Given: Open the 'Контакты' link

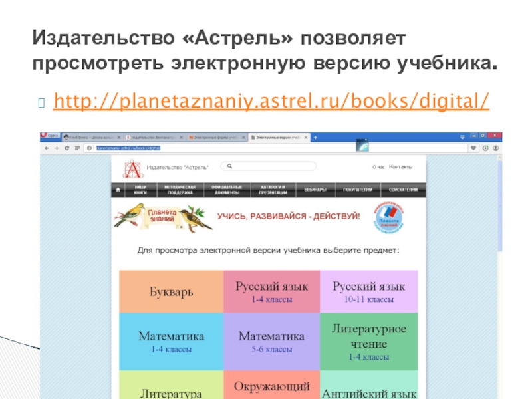Looking at the screenshot, I should click(x=401, y=167).
